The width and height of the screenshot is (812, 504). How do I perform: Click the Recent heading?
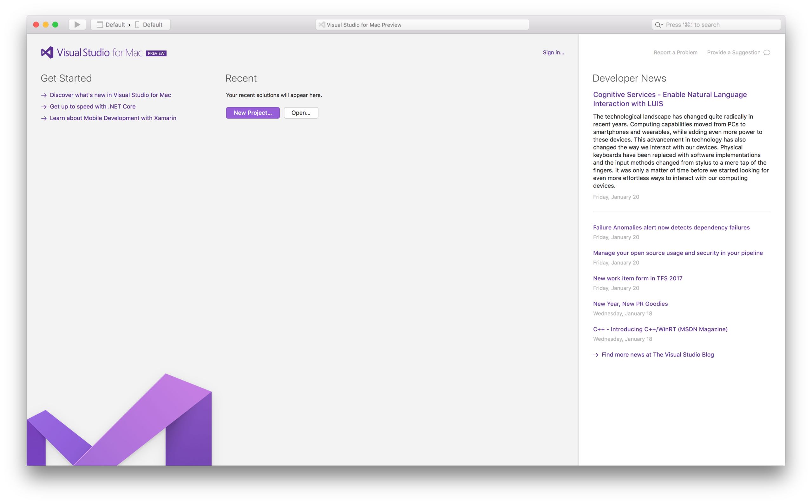pyautogui.click(x=241, y=78)
